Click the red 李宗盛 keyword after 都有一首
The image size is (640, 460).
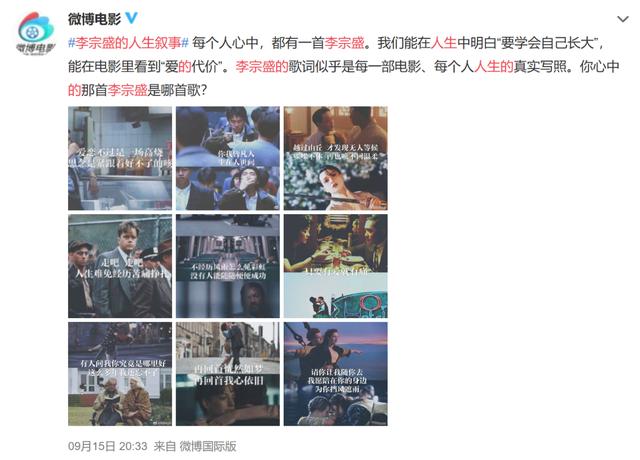344,42
